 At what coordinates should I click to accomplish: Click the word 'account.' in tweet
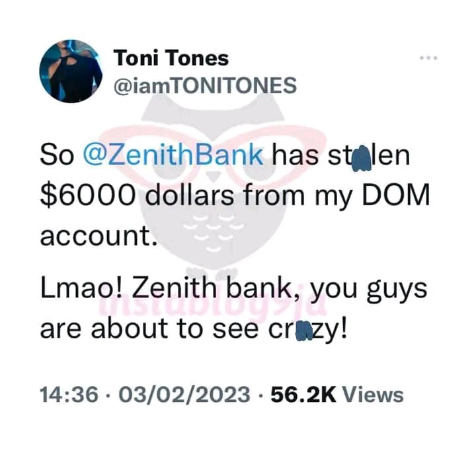click(99, 236)
